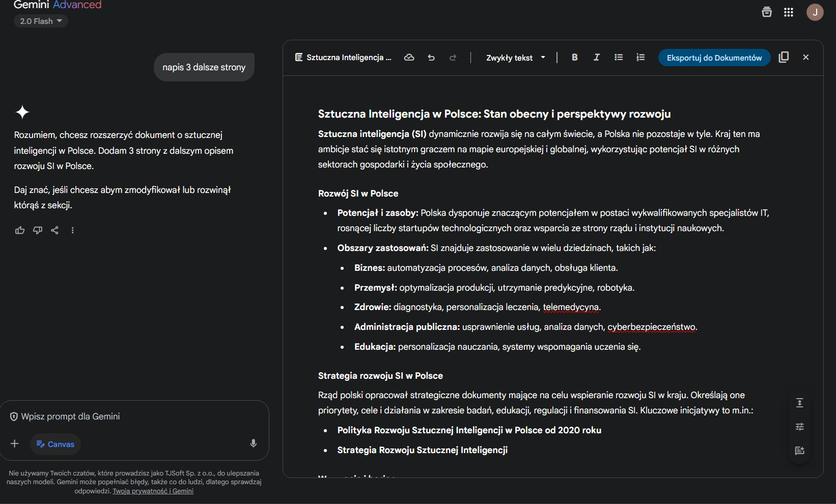The height and width of the screenshot is (504, 836).
Task: Click the cloud save status icon
Action: pyautogui.click(x=409, y=58)
